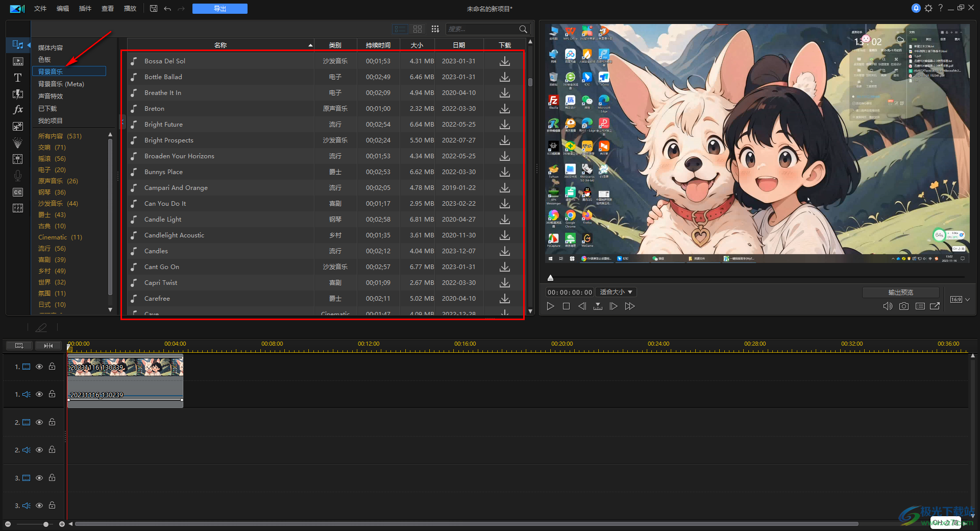Download the Bossa Del Sol track
The width and height of the screenshot is (980, 531).
click(x=505, y=61)
